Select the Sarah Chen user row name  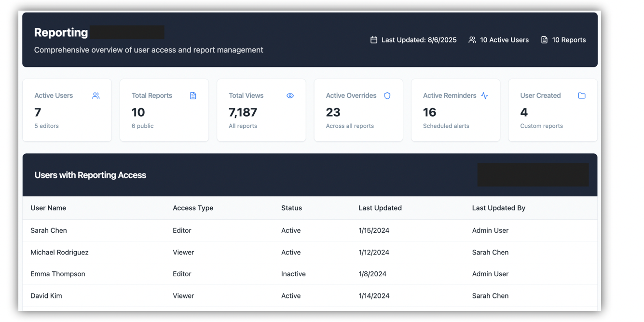(49, 230)
